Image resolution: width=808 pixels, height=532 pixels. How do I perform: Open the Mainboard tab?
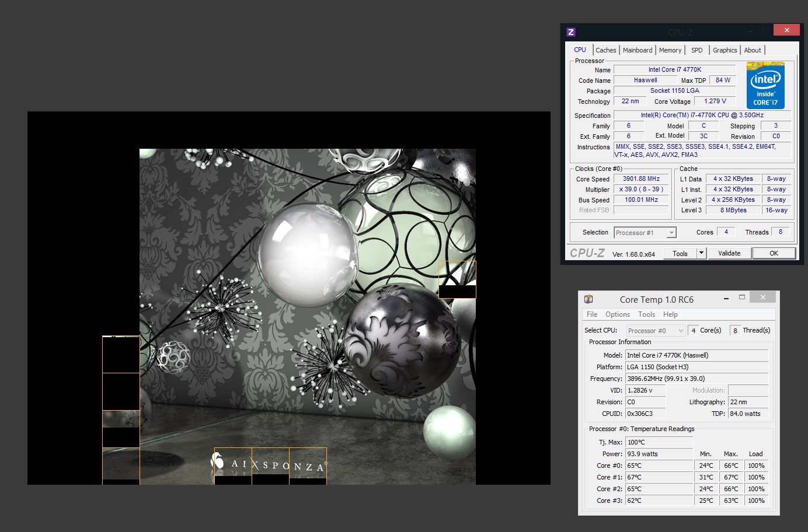pos(637,50)
